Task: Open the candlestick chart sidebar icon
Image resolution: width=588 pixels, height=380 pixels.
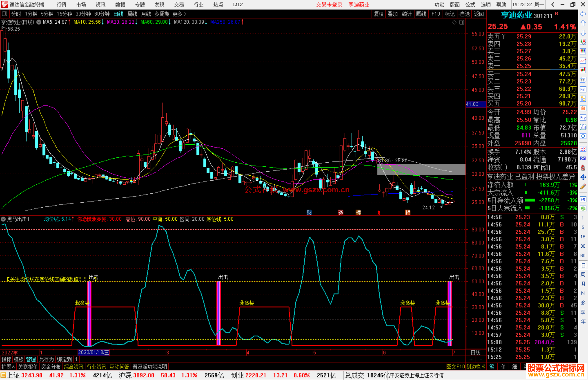Action: (x=583, y=70)
